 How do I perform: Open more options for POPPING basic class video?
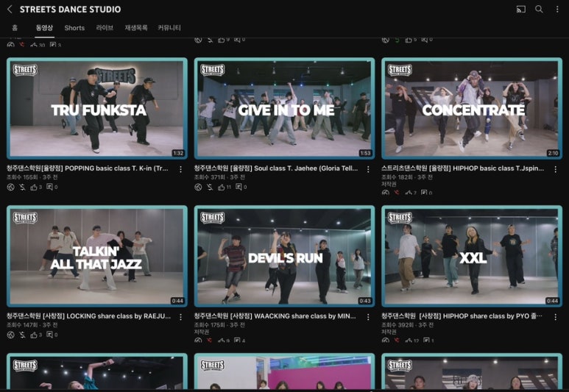tap(180, 169)
